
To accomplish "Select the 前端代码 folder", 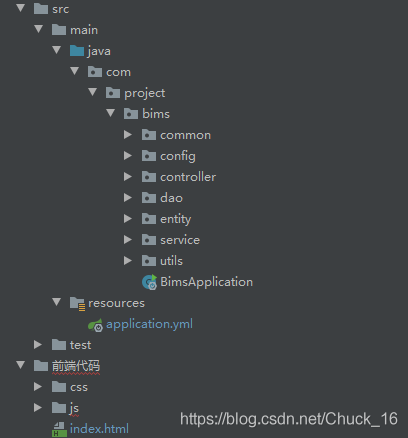I will (76, 366).
